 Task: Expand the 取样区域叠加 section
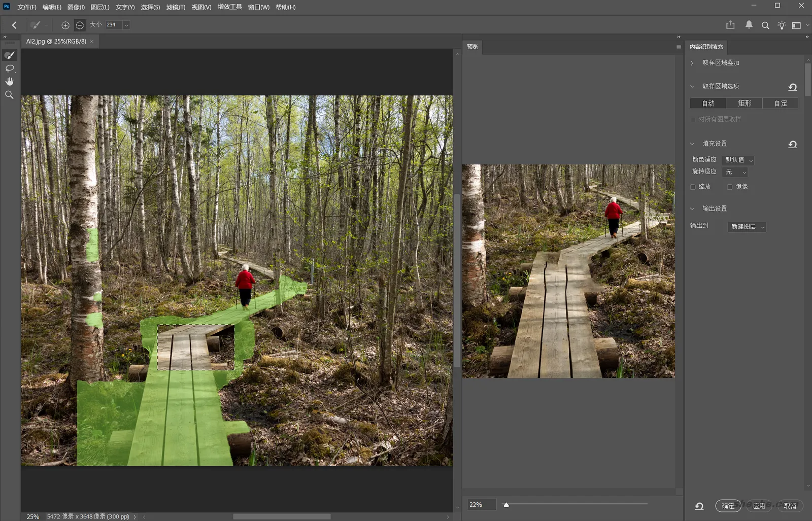pyautogui.click(x=692, y=63)
